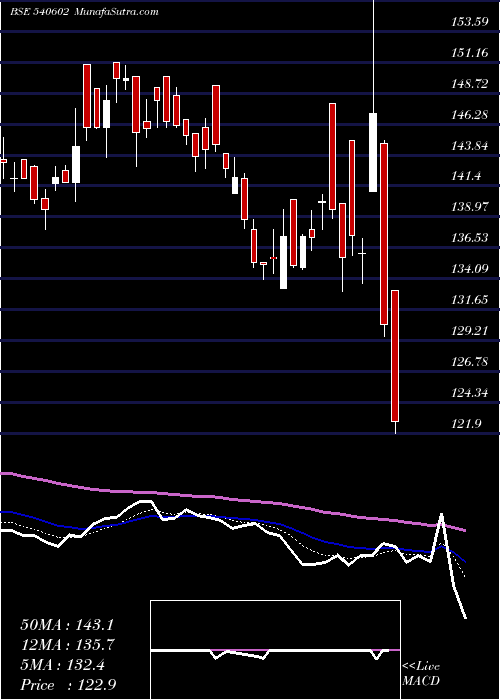500x700 pixels.
Task: Click the 121.9 price axis label
Action: click(467, 424)
